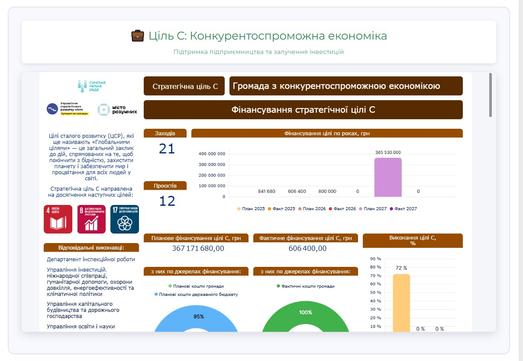The width and height of the screenshot is (523, 361).
Task: Click the 'Проектів' label above 12
Action: pos(165,186)
